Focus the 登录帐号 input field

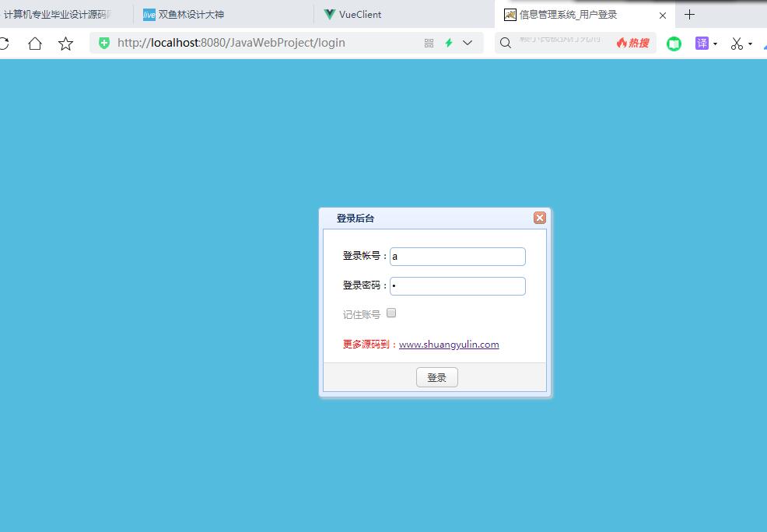(x=457, y=257)
